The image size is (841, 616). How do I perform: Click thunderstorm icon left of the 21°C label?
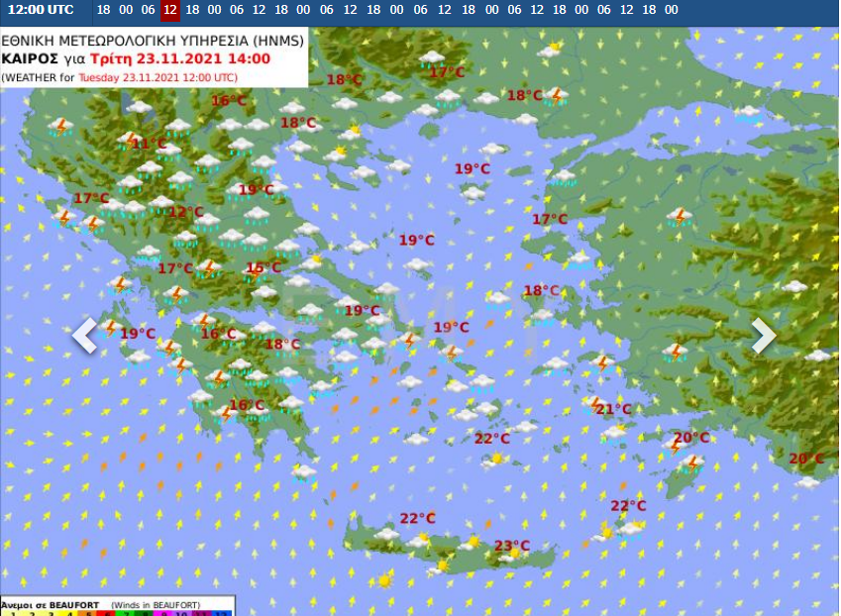click(594, 405)
